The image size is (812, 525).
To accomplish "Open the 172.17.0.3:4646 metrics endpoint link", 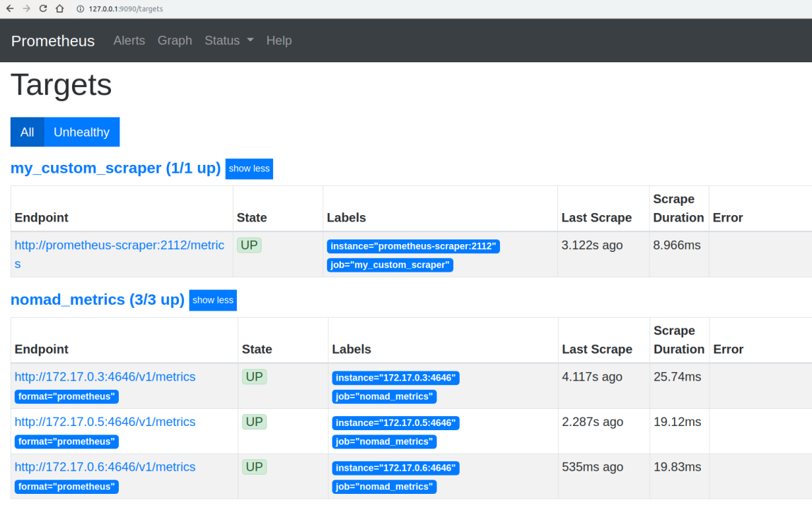I will [x=105, y=377].
